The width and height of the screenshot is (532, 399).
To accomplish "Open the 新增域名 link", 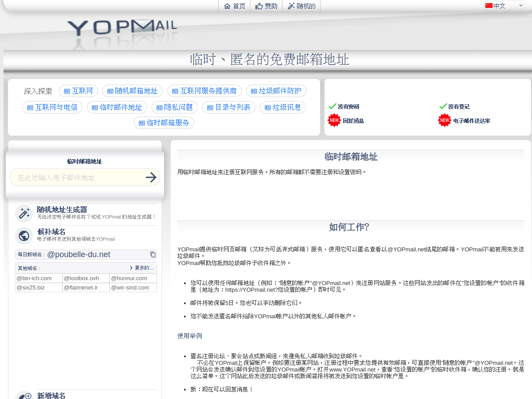I will pos(51,395).
